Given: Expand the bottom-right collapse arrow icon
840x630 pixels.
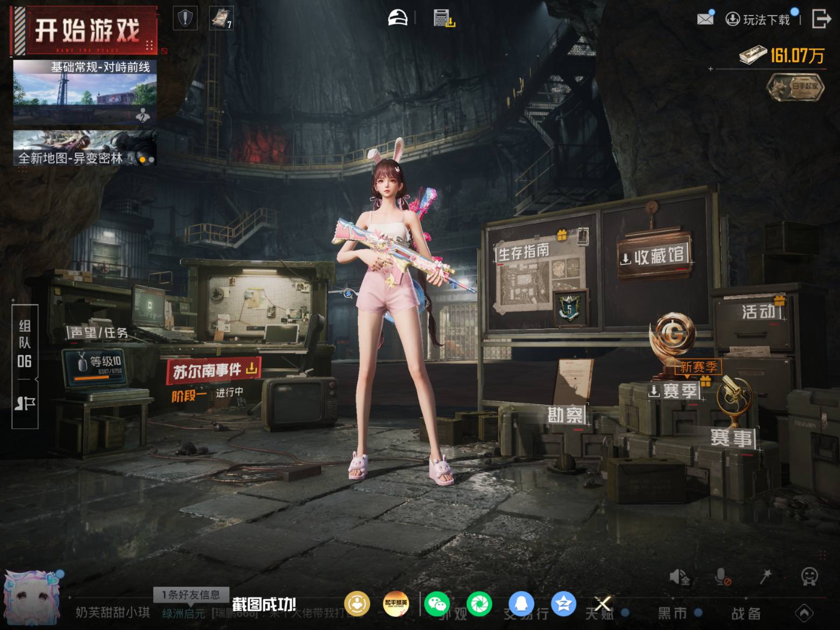Looking at the screenshot, I should 804,613.
